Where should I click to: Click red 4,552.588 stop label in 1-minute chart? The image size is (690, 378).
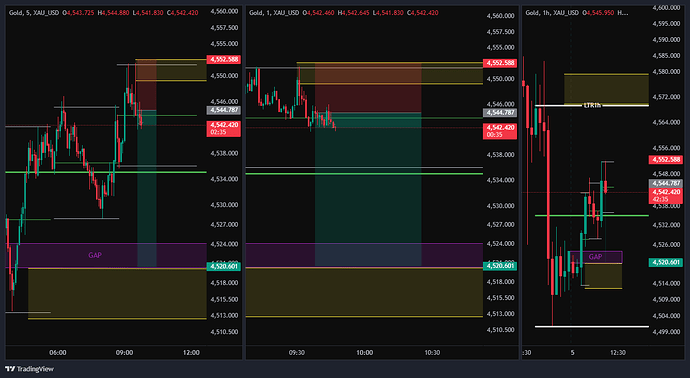point(500,63)
